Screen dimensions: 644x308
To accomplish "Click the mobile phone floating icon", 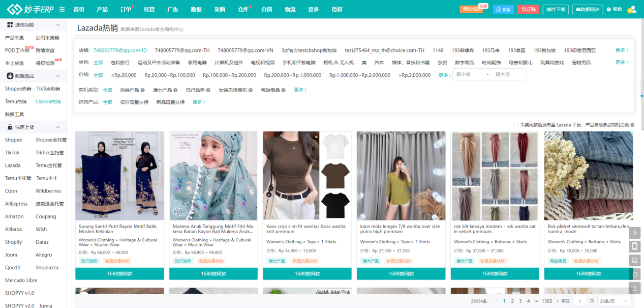I will [x=635, y=247].
